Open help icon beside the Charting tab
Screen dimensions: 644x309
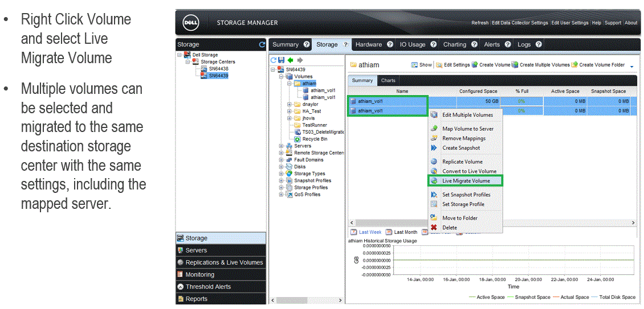point(474,44)
